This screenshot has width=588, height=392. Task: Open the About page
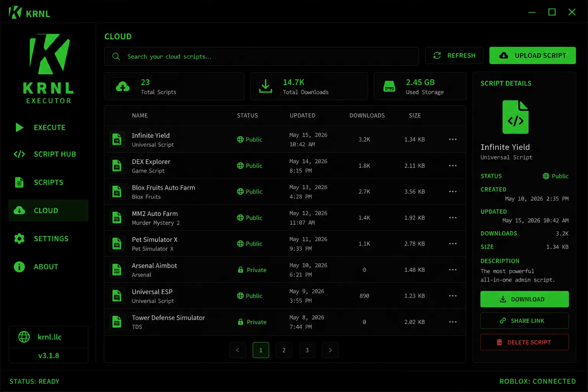pyautogui.click(x=48, y=267)
